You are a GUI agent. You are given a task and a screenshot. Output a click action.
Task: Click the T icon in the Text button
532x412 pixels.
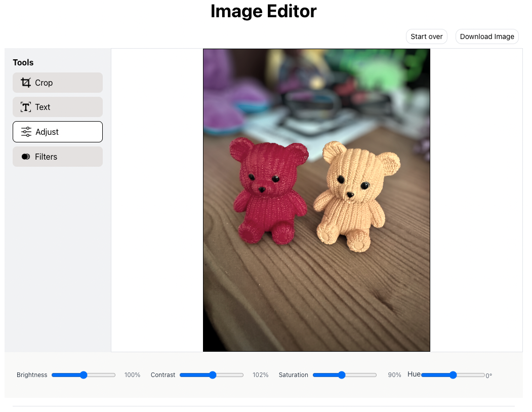[x=26, y=107]
